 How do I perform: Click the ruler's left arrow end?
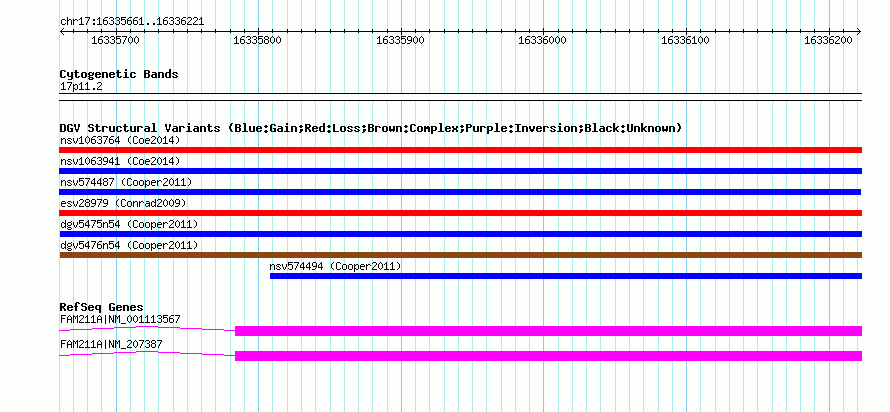pyautogui.click(x=62, y=31)
